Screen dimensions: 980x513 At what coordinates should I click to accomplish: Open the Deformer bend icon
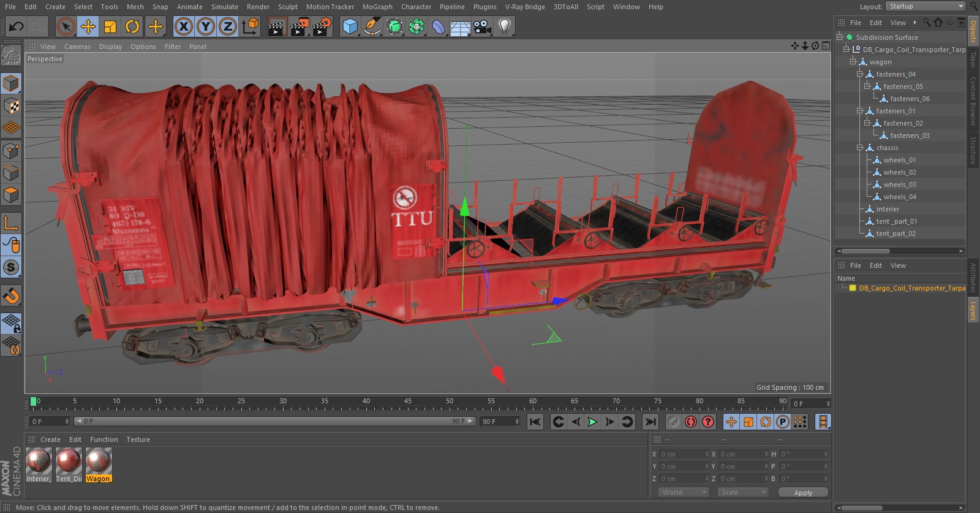pyautogui.click(x=439, y=26)
